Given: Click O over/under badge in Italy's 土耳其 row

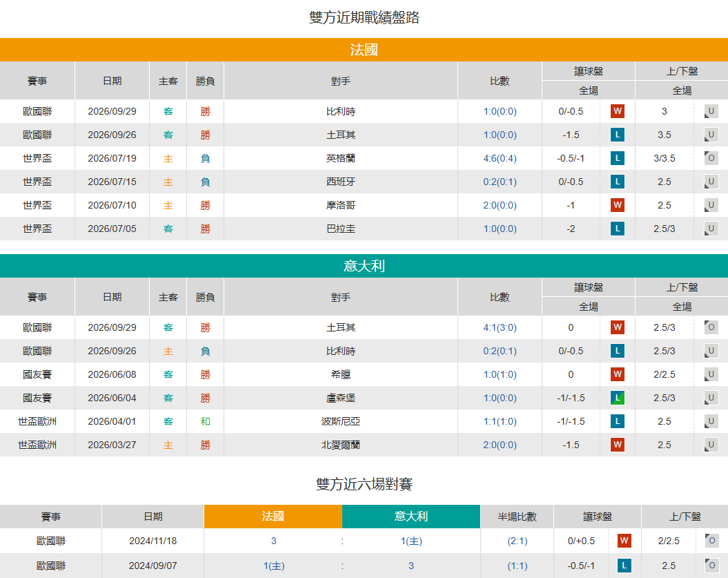Looking at the screenshot, I should [x=711, y=327].
